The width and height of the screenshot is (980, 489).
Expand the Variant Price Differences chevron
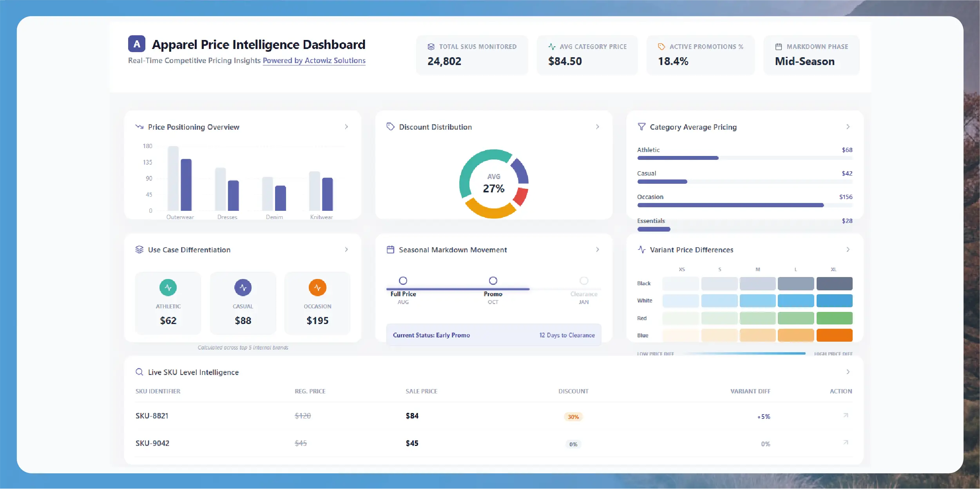tap(848, 250)
